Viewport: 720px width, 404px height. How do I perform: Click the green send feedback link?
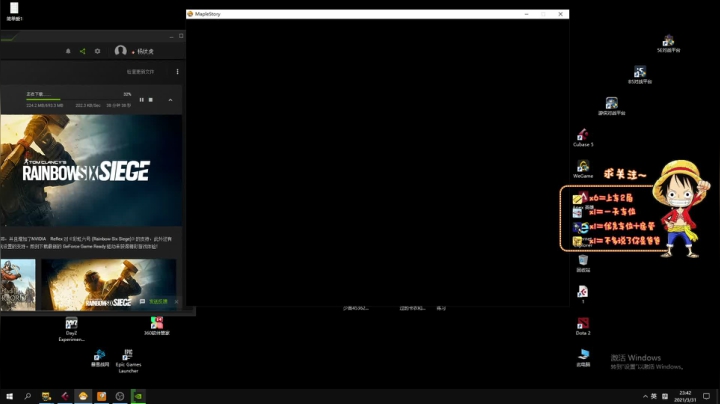point(158,302)
